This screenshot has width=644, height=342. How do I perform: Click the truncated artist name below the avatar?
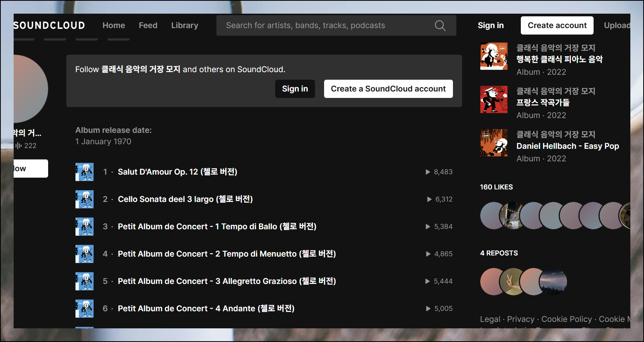(27, 133)
